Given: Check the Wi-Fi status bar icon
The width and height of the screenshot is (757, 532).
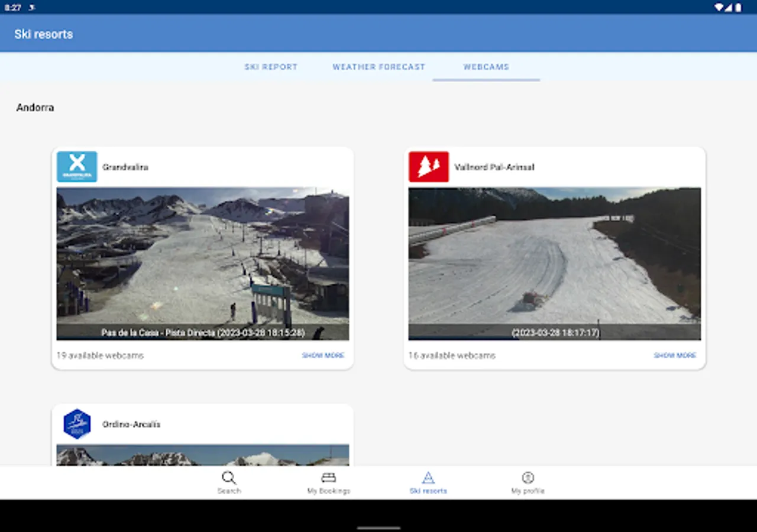Looking at the screenshot, I should point(719,8).
